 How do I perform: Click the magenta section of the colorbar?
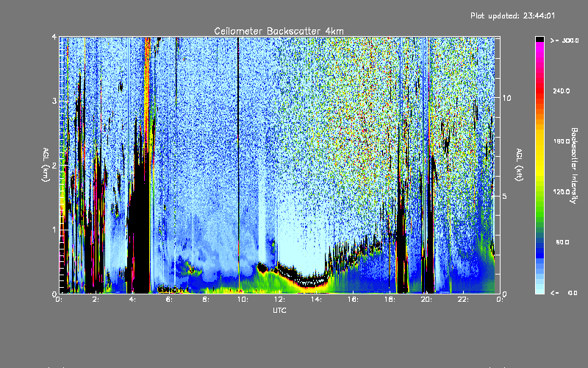point(539,51)
